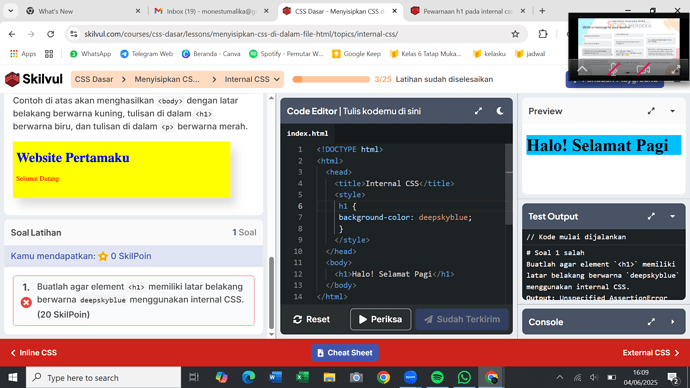This screenshot has height=388, width=690.
Task: Run code with the Periksa button
Action: click(381, 319)
